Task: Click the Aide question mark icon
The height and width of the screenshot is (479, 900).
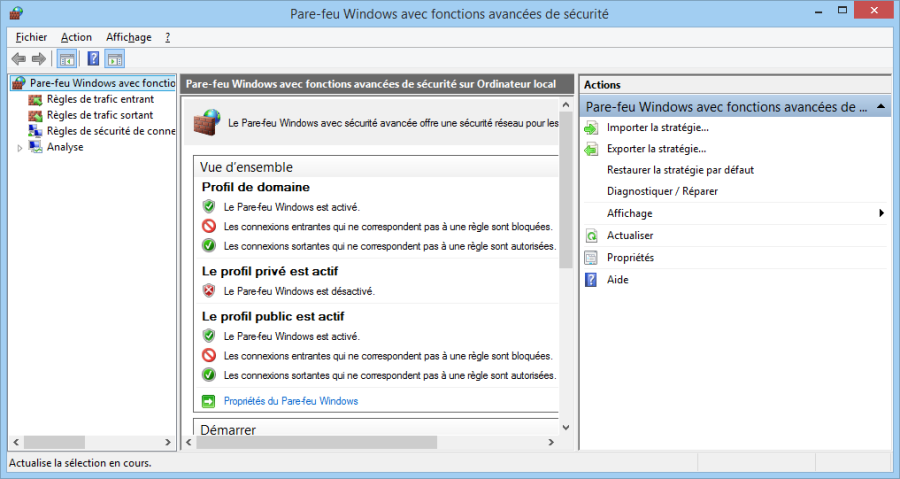Action: [x=591, y=279]
